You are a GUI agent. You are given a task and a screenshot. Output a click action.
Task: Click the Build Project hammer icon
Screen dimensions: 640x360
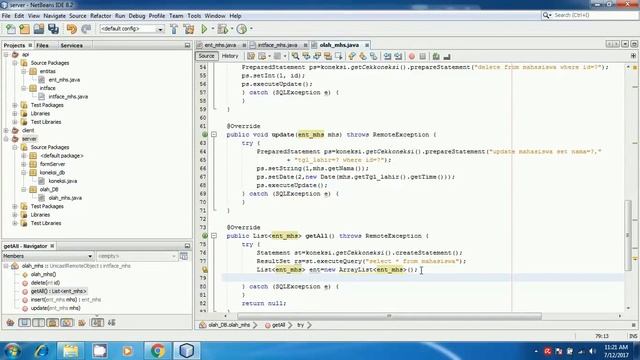pyautogui.click(x=174, y=29)
